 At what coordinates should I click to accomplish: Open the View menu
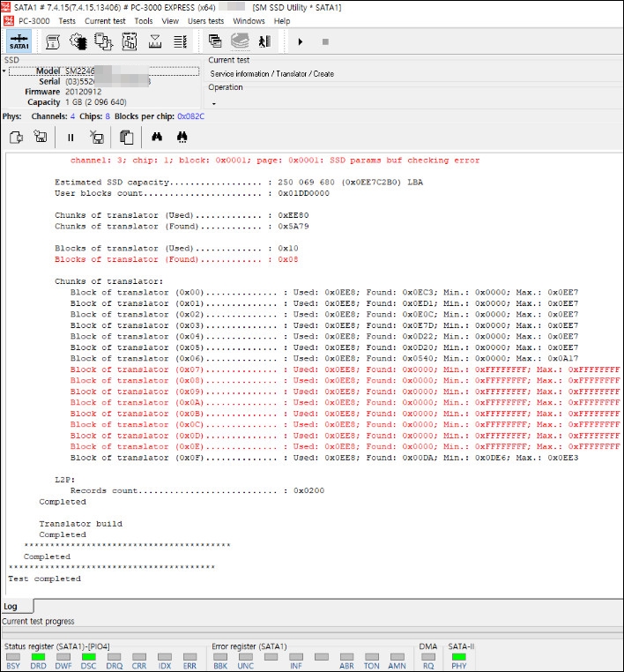point(170,21)
